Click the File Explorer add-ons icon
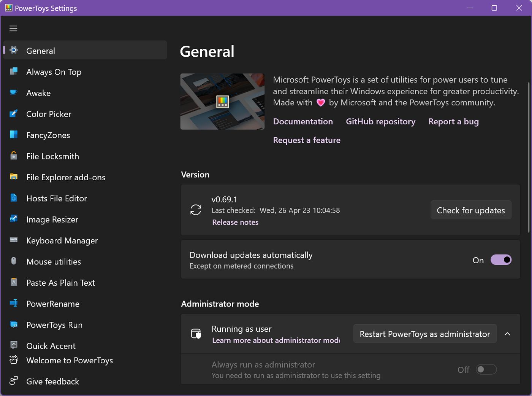 coord(14,177)
